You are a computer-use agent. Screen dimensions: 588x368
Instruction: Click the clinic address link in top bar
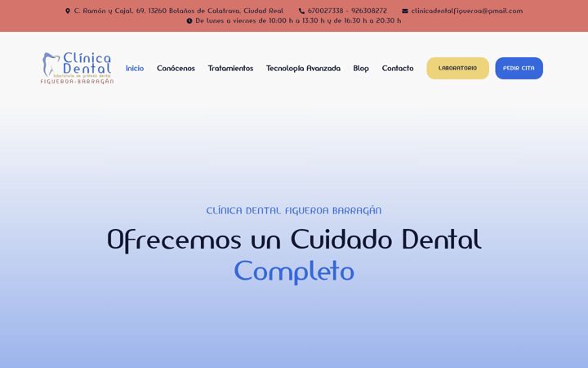click(179, 11)
